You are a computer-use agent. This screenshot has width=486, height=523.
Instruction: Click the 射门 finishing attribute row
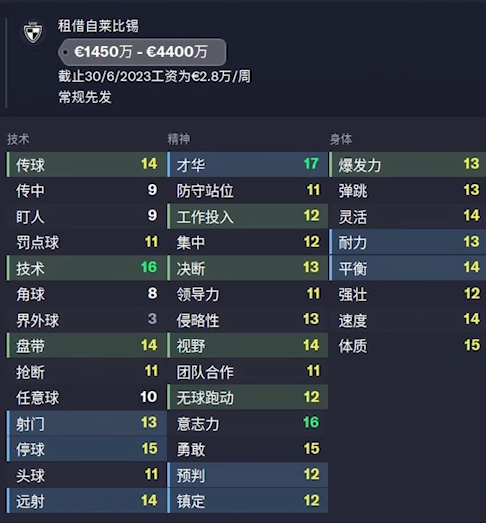click(x=86, y=423)
